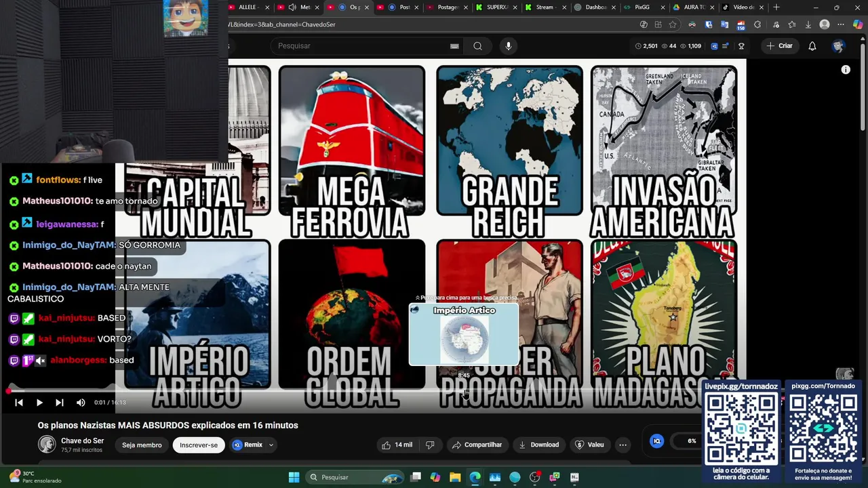Open the on-screen keyboard icon in search
868x488 pixels.
point(454,46)
